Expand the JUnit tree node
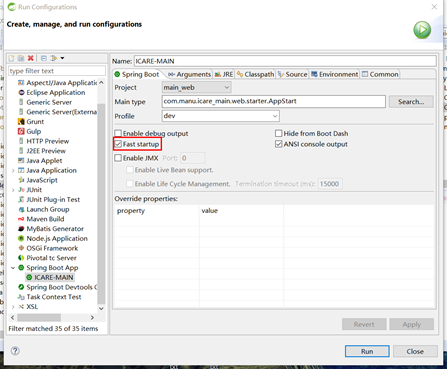447x369 pixels. click(13, 190)
